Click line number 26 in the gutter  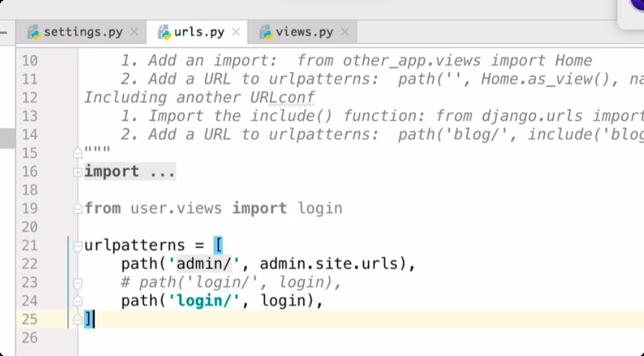[x=30, y=337]
